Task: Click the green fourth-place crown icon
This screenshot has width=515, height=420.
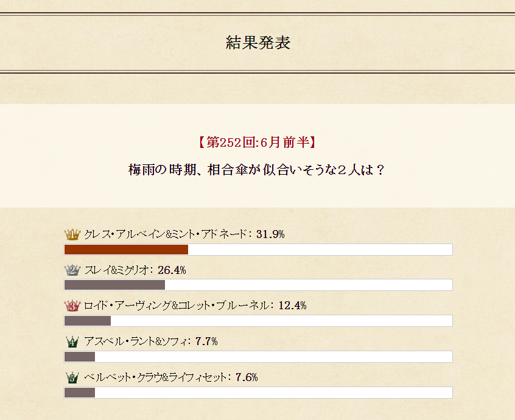Action: 72,342
